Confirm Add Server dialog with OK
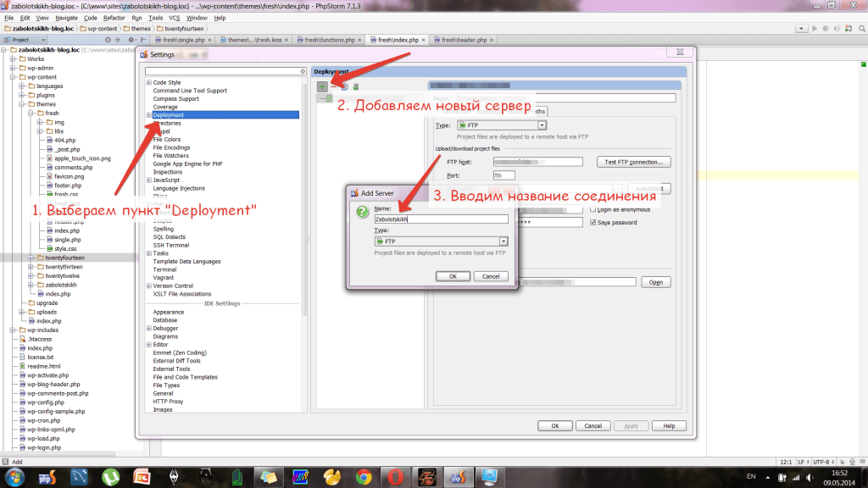Screen dimensions: 868x488 click(x=453, y=276)
